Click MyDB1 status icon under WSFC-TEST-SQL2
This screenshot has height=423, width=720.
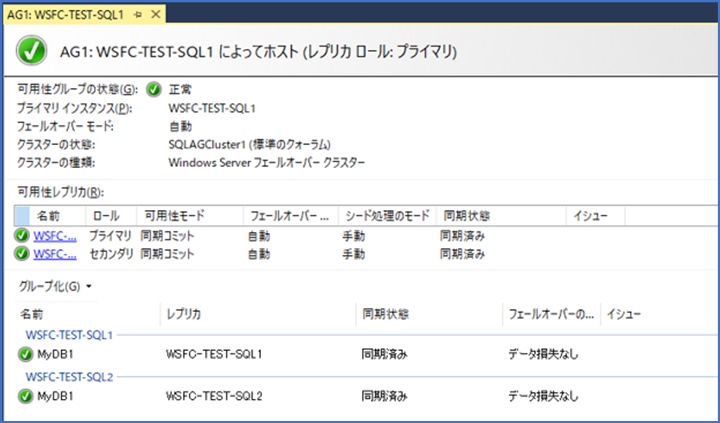[26, 396]
